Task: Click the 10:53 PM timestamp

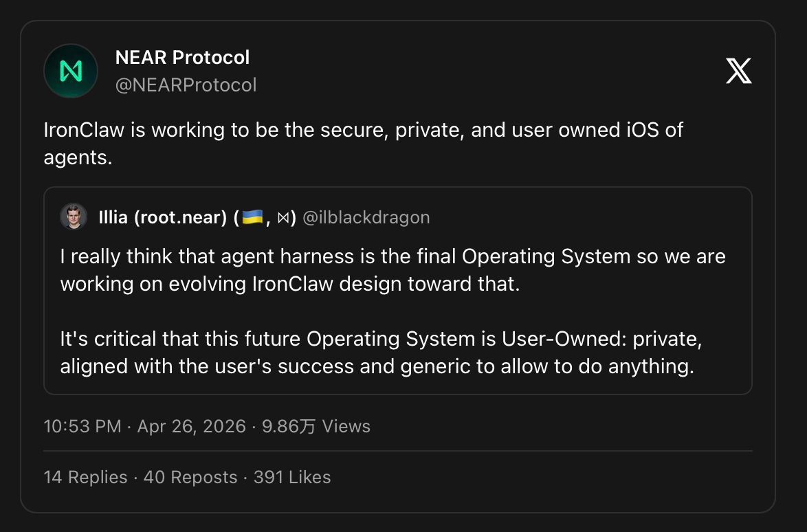Action: [82, 426]
